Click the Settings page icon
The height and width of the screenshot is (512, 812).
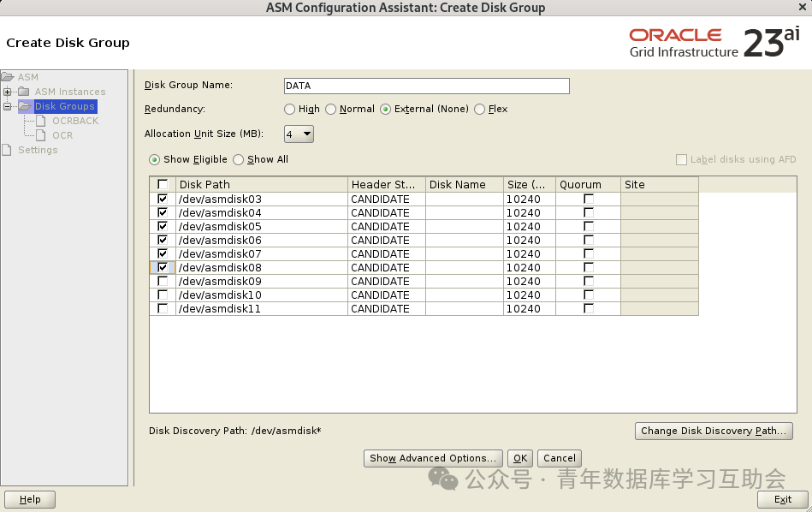pyautogui.click(x=7, y=150)
